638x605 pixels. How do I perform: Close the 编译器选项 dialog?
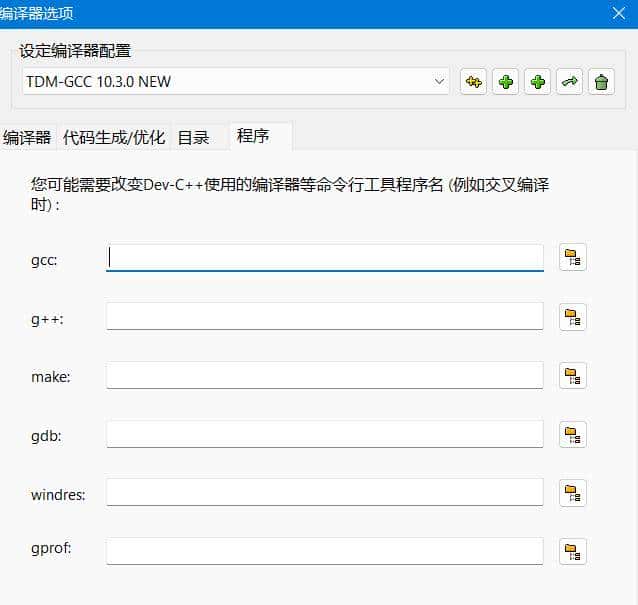coord(619,13)
